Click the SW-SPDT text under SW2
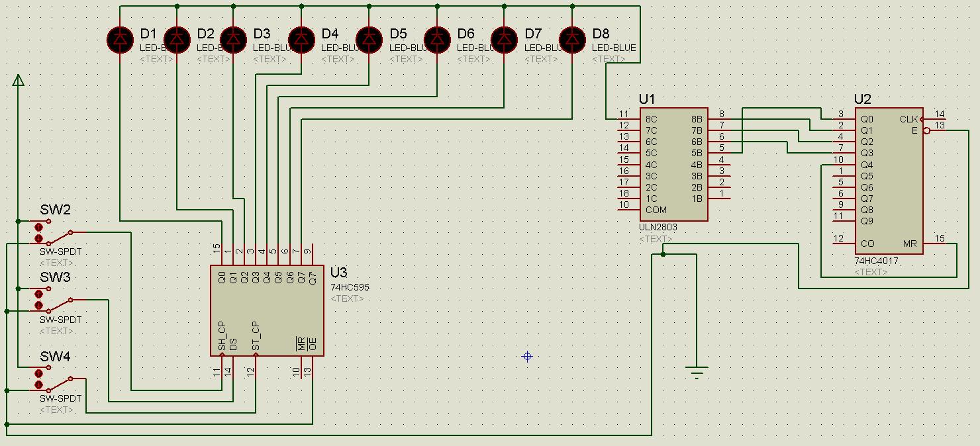Image resolution: width=980 pixels, height=446 pixels. coord(60,252)
